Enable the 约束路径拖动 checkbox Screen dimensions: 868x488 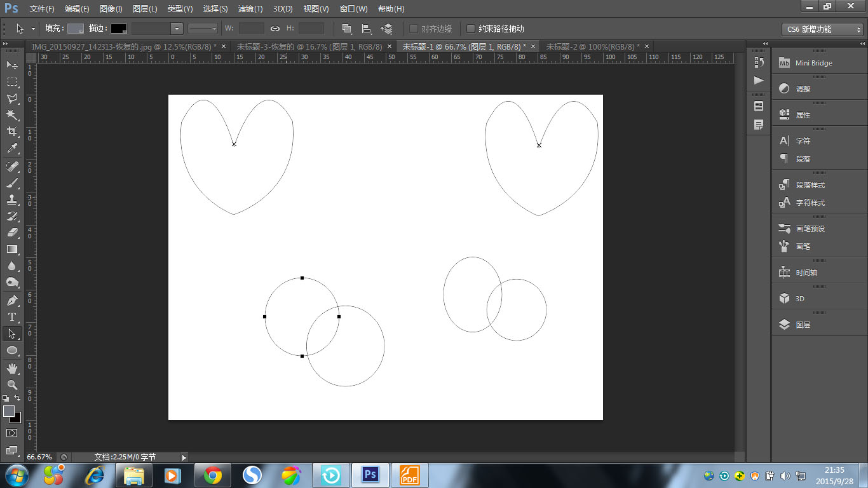point(471,29)
